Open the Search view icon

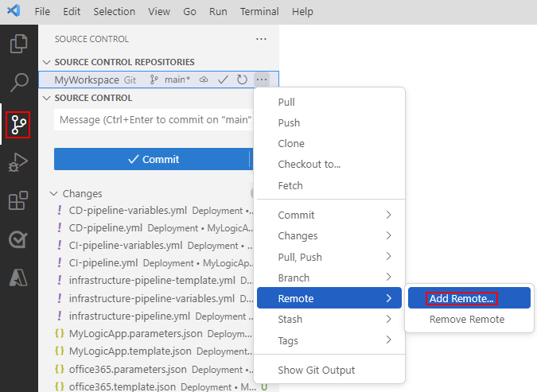(x=18, y=83)
